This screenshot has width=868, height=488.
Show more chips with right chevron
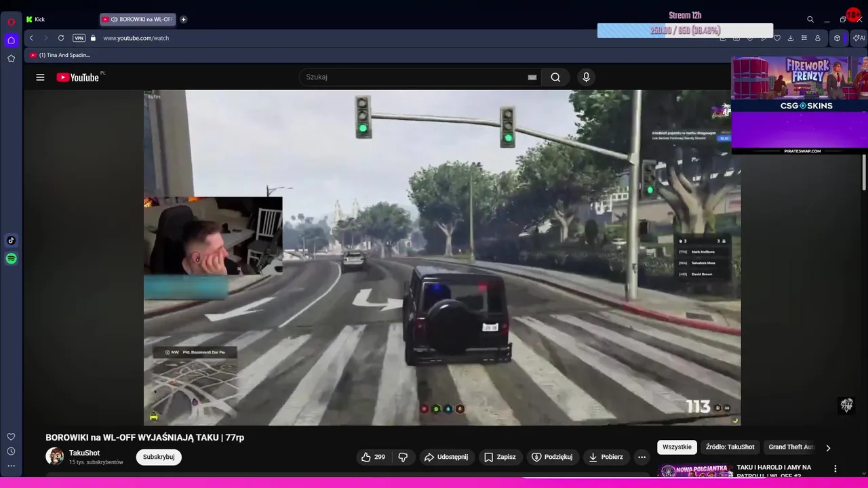[828, 447]
